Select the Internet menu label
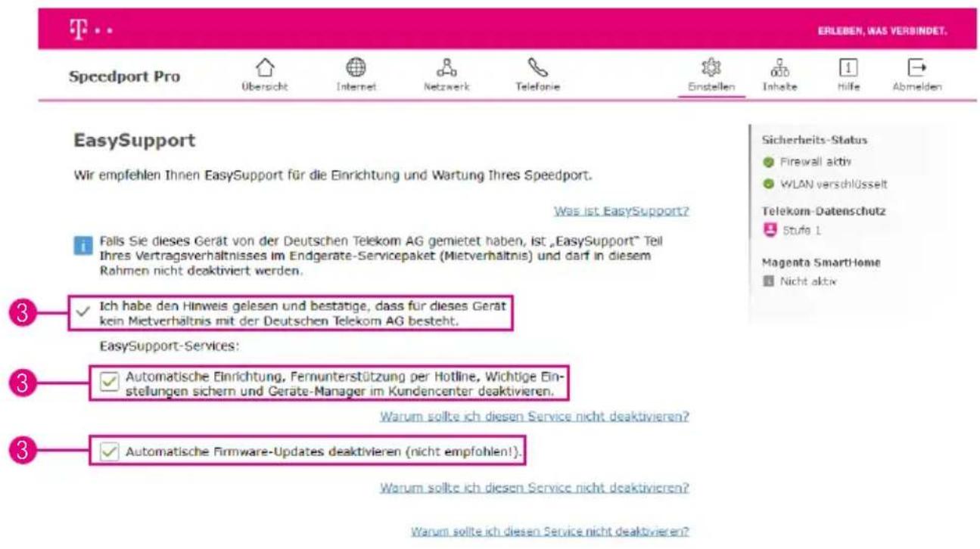This screenshot has height=549, width=980. coord(356,88)
